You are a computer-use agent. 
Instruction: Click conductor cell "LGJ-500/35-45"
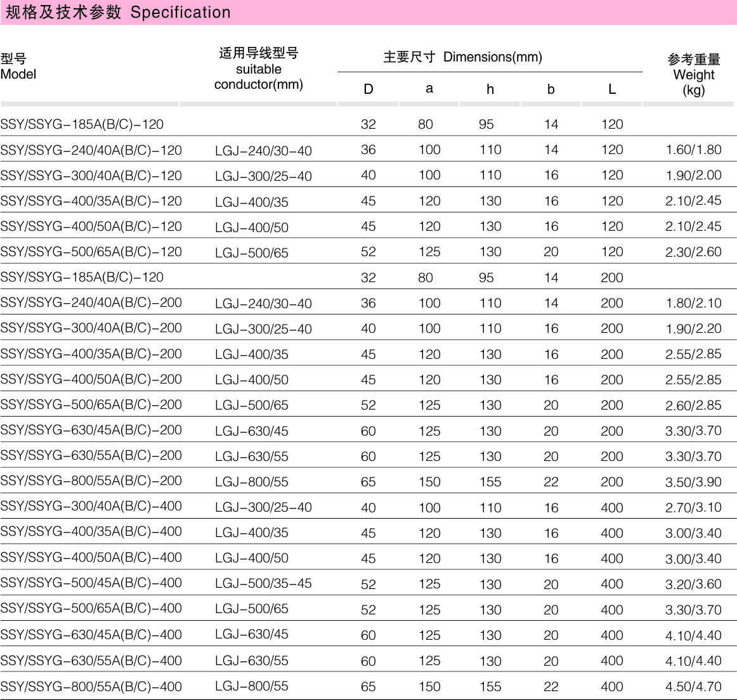click(263, 583)
